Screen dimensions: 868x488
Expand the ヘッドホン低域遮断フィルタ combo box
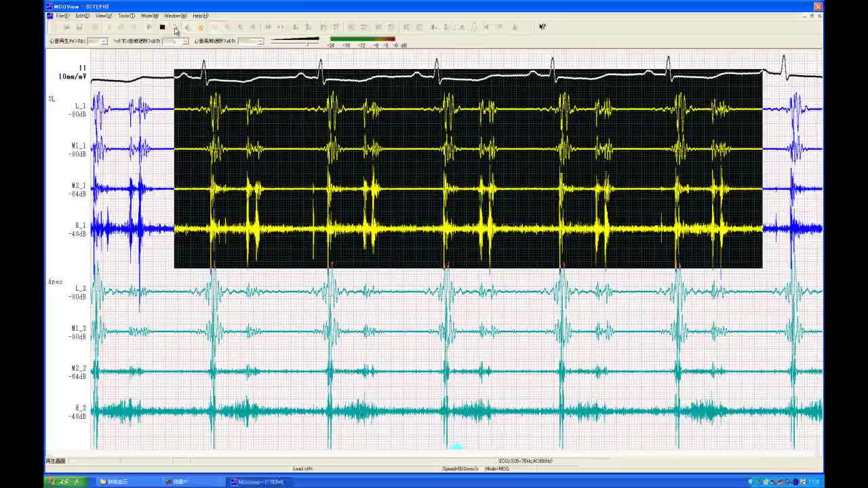pos(184,41)
